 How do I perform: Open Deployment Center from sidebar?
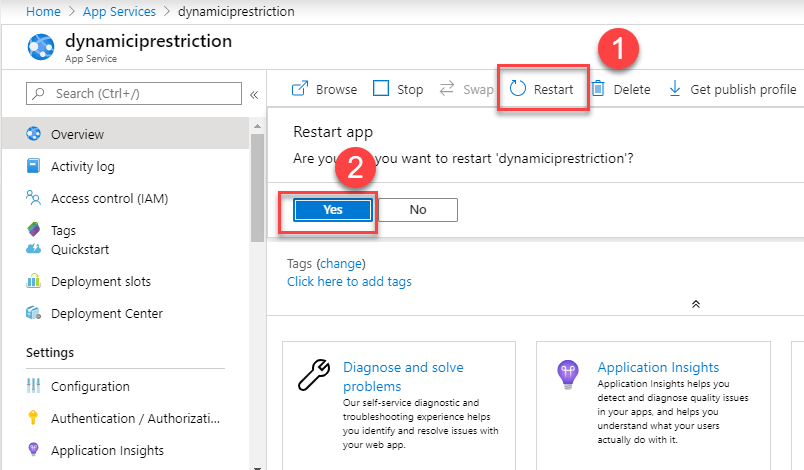pos(106,313)
